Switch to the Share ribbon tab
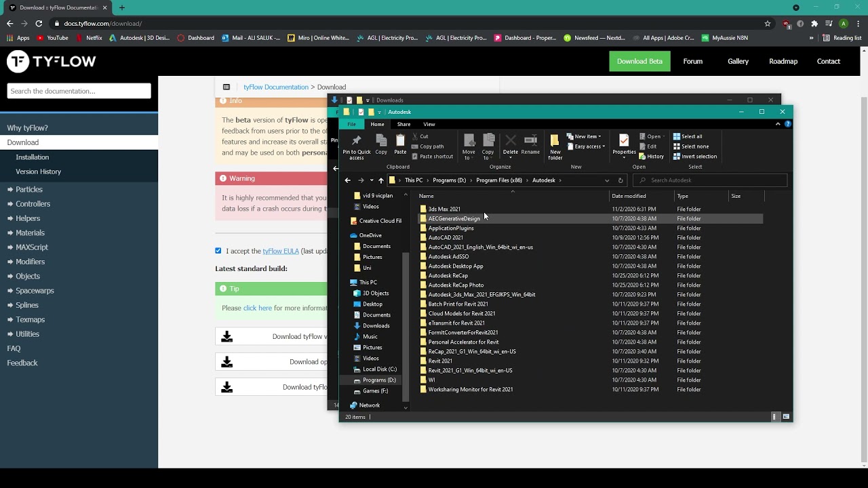The height and width of the screenshot is (488, 868). [403, 124]
